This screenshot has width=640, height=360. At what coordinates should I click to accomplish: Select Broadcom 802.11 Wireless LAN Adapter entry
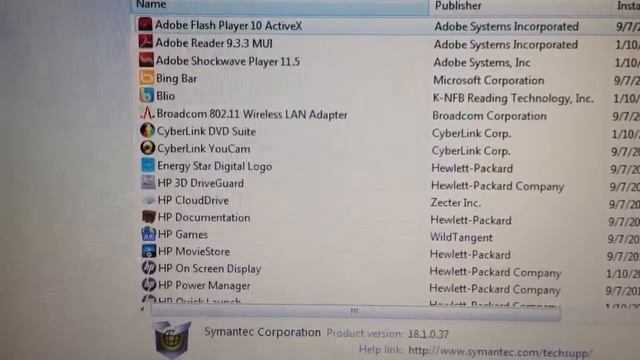252,114
